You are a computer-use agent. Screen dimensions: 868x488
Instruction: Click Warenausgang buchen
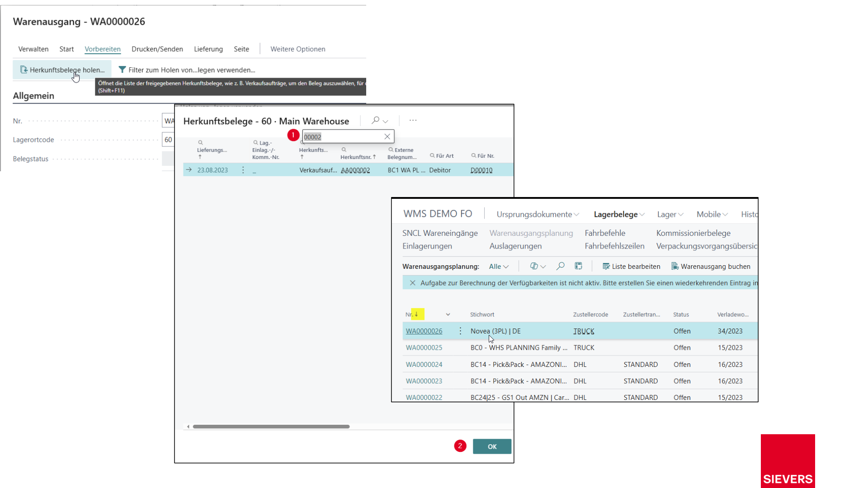click(x=711, y=267)
